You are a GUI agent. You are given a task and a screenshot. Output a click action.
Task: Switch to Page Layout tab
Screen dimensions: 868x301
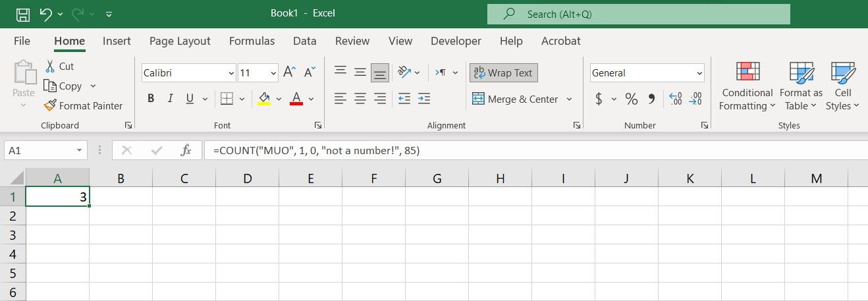(180, 41)
